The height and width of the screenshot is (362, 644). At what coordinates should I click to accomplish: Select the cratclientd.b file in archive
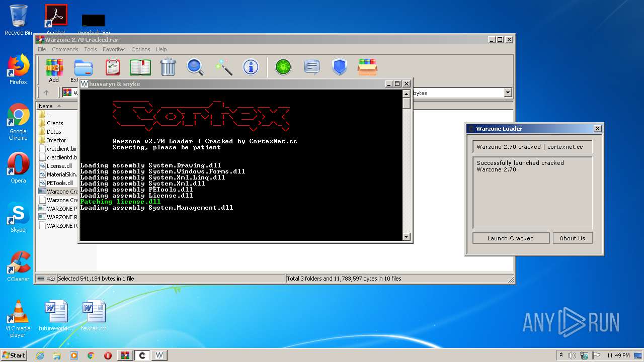click(x=58, y=157)
